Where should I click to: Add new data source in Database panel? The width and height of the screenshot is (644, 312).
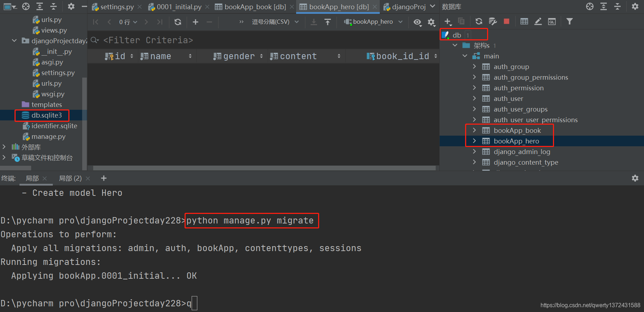[x=448, y=22]
